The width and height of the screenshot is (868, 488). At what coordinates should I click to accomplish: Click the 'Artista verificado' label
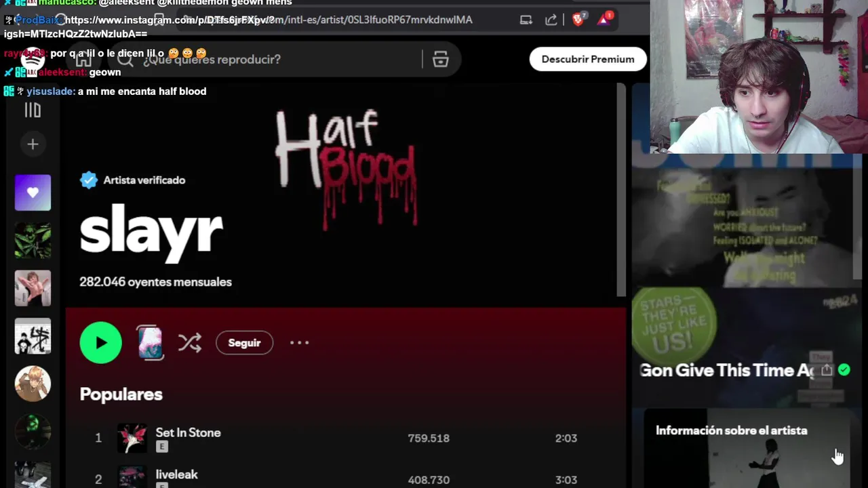click(x=144, y=180)
